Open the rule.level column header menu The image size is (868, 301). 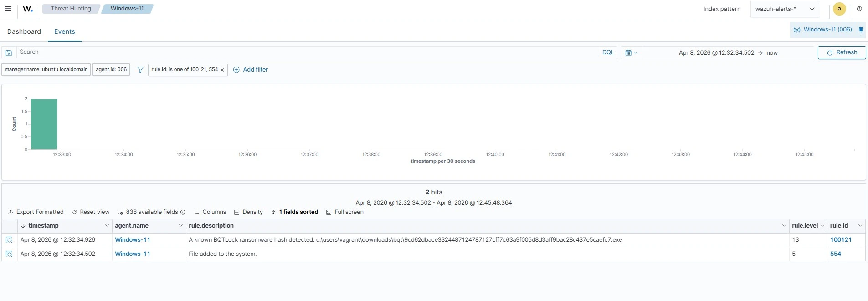tap(822, 226)
